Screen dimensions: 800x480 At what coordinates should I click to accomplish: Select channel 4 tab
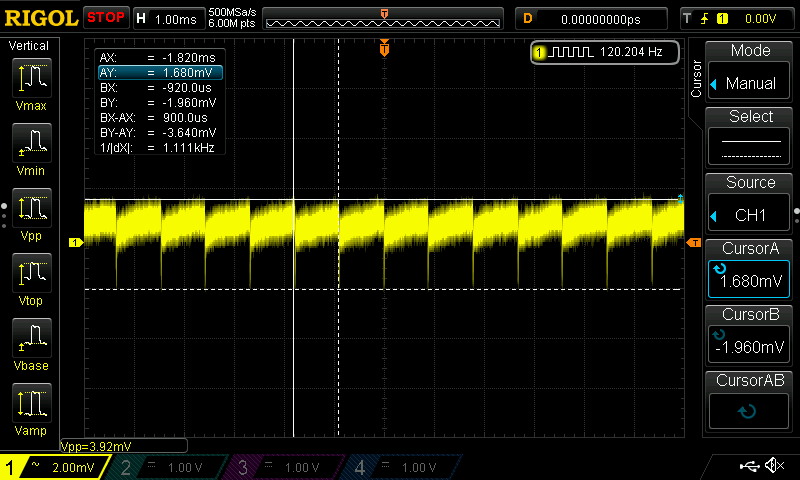[403, 467]
